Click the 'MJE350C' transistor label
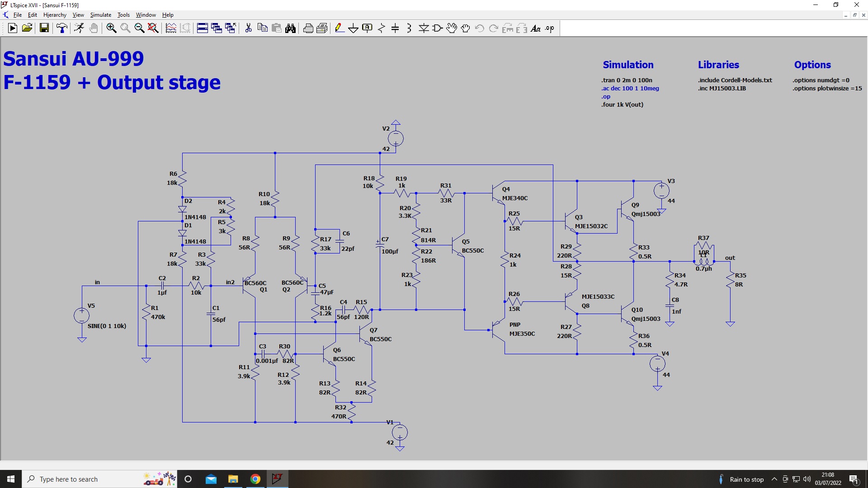The image size is (868, 488). pyautogui.click(x=522, y=333)
